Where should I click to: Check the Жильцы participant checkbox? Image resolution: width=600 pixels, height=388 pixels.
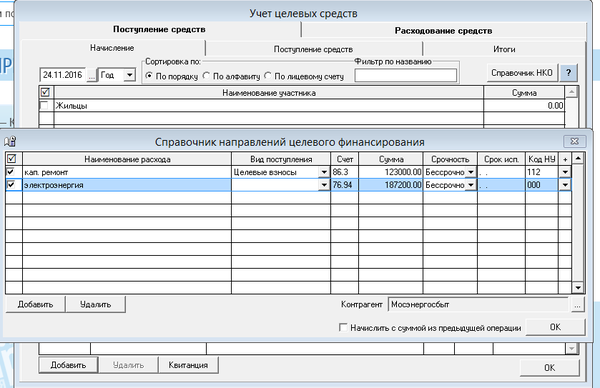(44, 105)
